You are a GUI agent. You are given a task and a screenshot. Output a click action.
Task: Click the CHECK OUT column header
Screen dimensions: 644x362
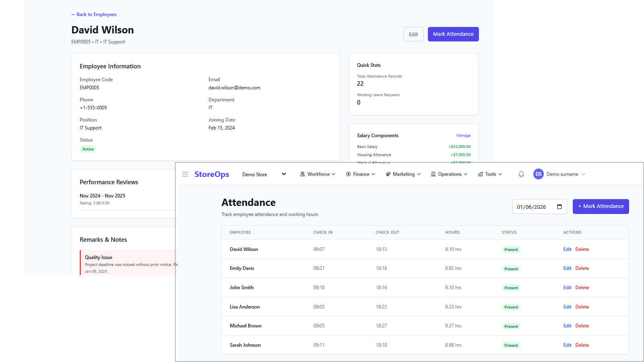click(388, 232)
